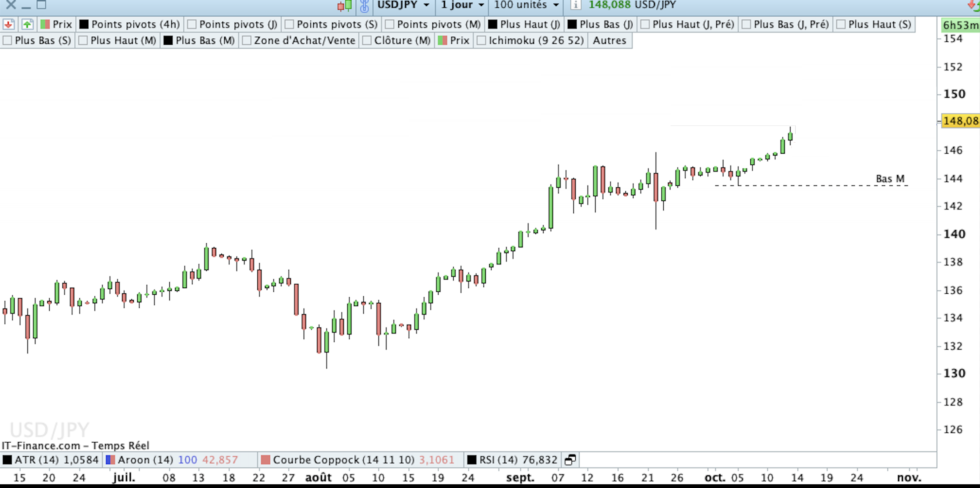Screen dimensions: 980x488
Task: Click the candlestick chart style icon
Action: [x=344, y=5]
